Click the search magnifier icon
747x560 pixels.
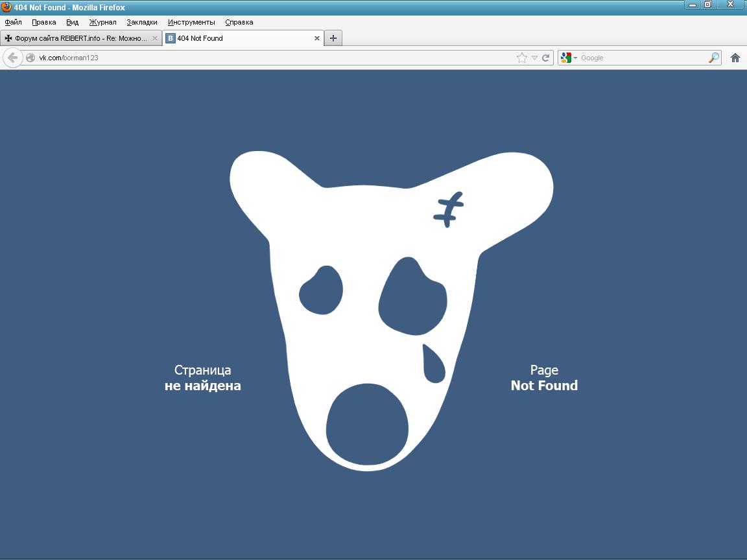tap(714, 58)
